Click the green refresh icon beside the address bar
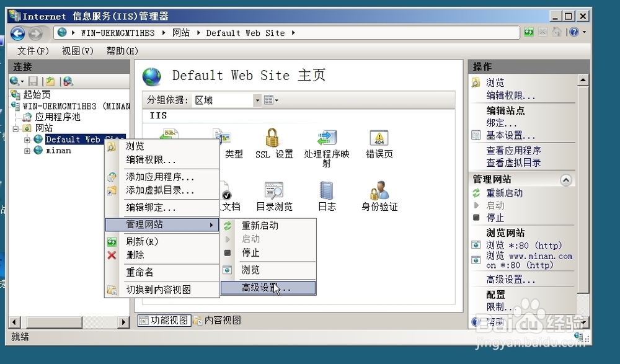Viewport: 620px width, 364px height. click(529, 32)
